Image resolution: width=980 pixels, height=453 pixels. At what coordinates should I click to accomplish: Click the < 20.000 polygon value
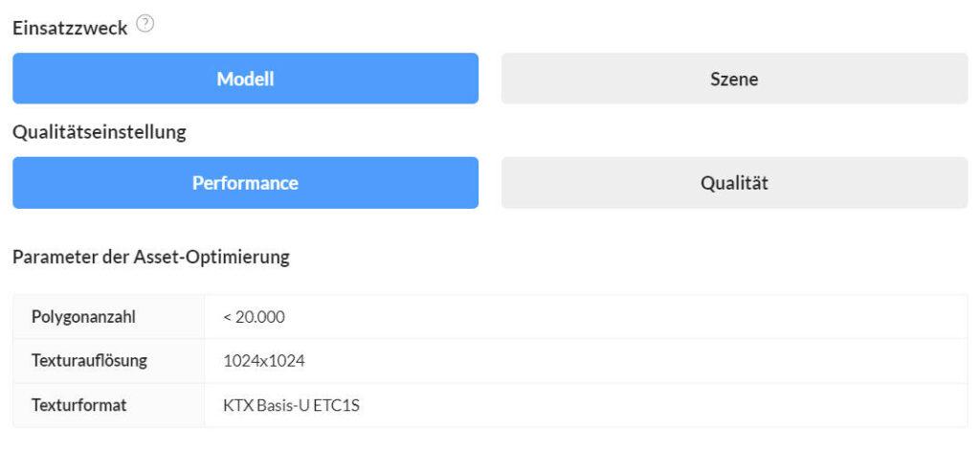(254, 316)
